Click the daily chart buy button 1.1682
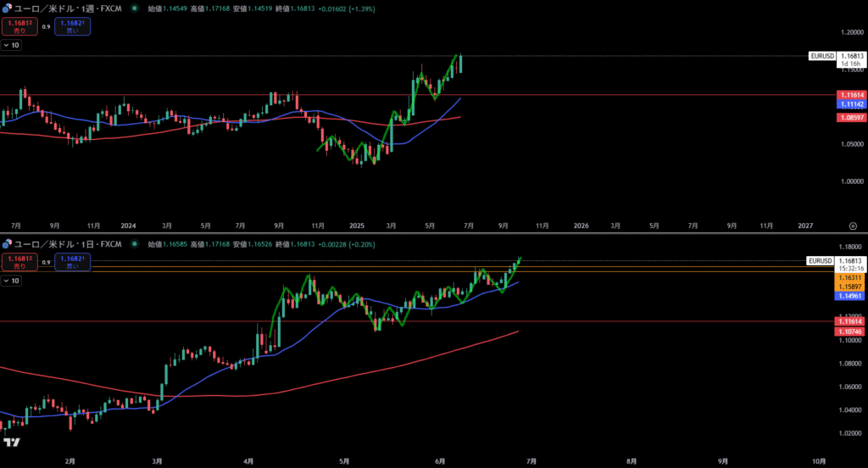The width and height of the screenshot is (868, 468). [73, 261]
